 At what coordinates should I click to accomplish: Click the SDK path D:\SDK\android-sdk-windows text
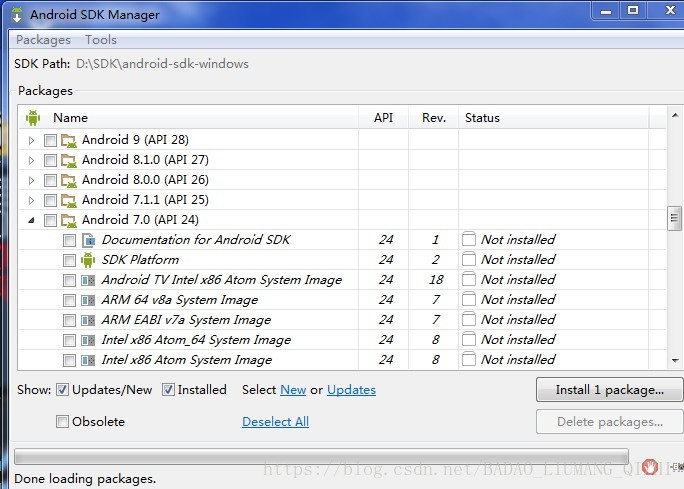[x=162, y=64]
